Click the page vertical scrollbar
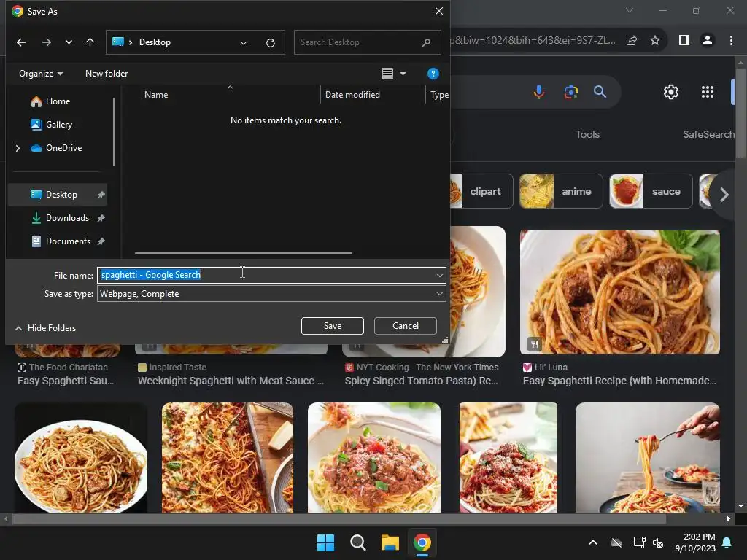747x560 pixels. coord(740,112)
